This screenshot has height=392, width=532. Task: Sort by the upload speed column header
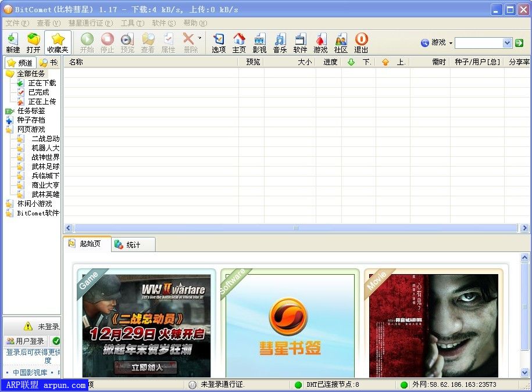click(393, 62)
